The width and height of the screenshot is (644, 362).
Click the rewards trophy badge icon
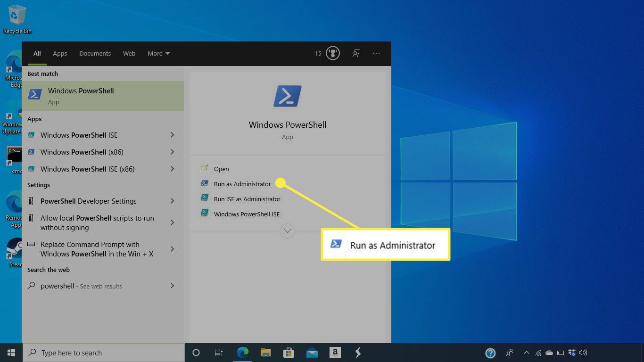coord(333,53)
